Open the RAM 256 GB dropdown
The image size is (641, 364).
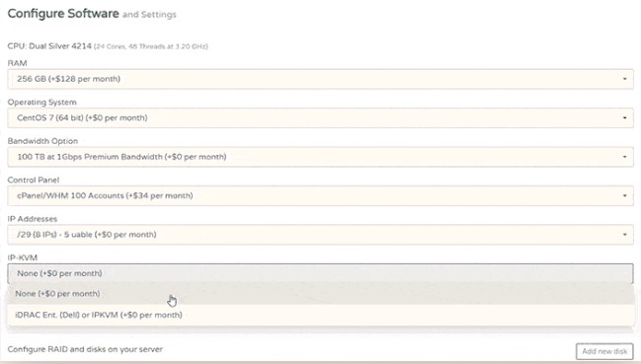[x=320, y=79]
